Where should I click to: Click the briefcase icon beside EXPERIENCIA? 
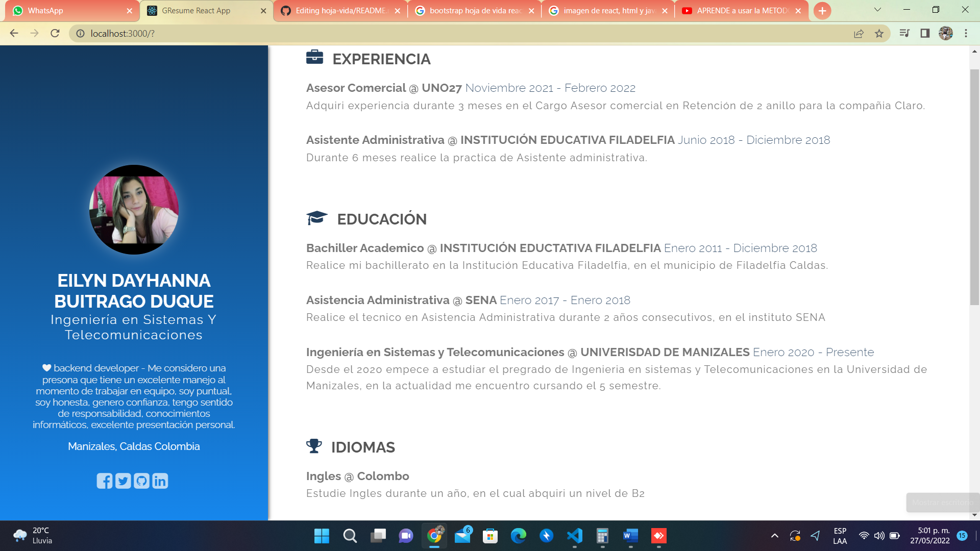click(315, 57)
